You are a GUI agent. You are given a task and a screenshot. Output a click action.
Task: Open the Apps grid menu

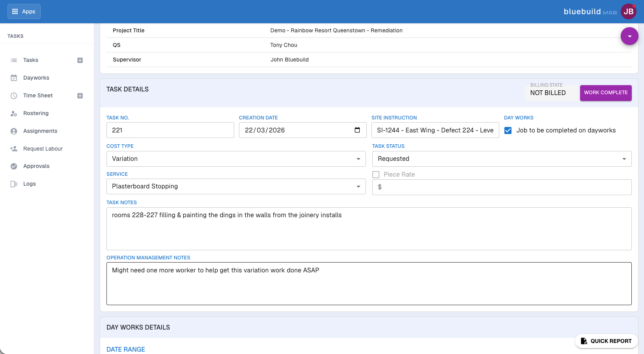(x=24, y=11)
